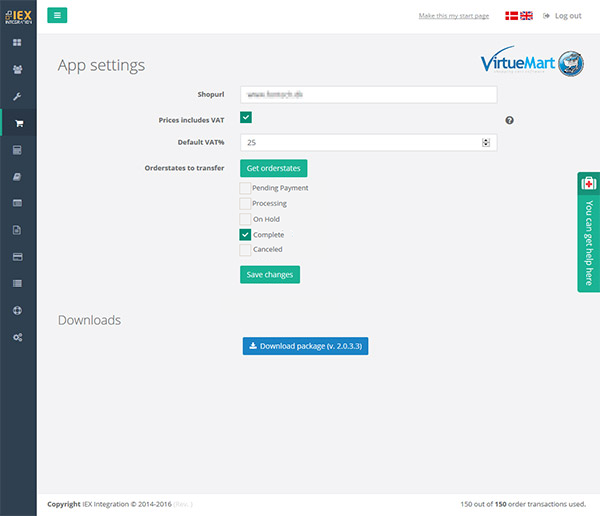Toggle the hamburger menu button
The height and width of the screenshot is (516, 600).
tap(57, 15)
